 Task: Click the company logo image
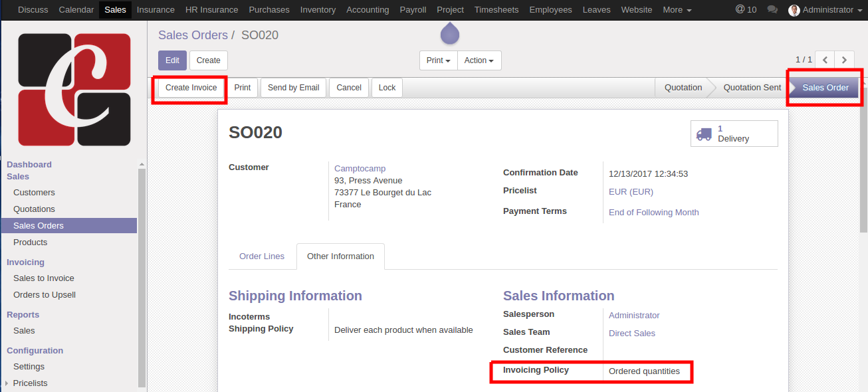(74, 89)
